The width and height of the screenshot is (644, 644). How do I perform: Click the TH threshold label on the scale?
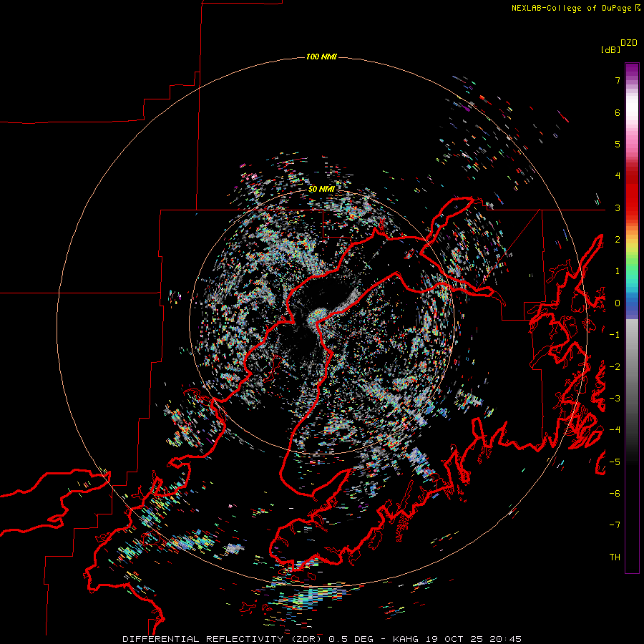[x=615, y=557]
